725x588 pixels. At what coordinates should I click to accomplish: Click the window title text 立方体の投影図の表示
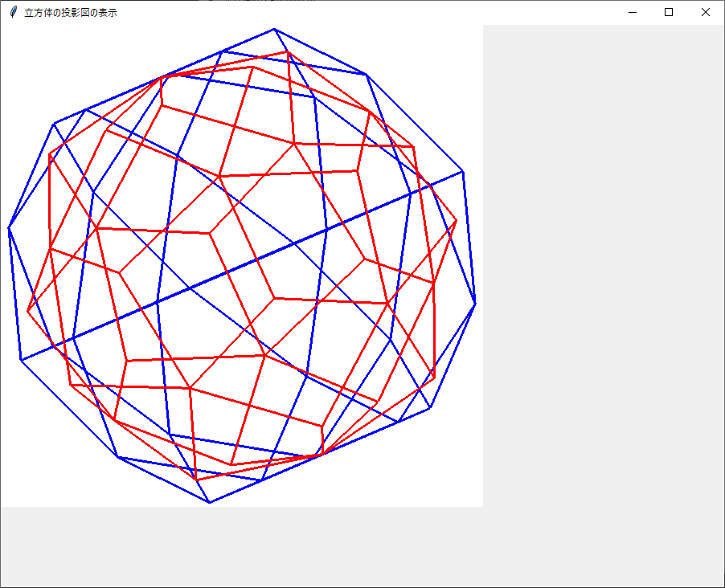pos(71,13)
